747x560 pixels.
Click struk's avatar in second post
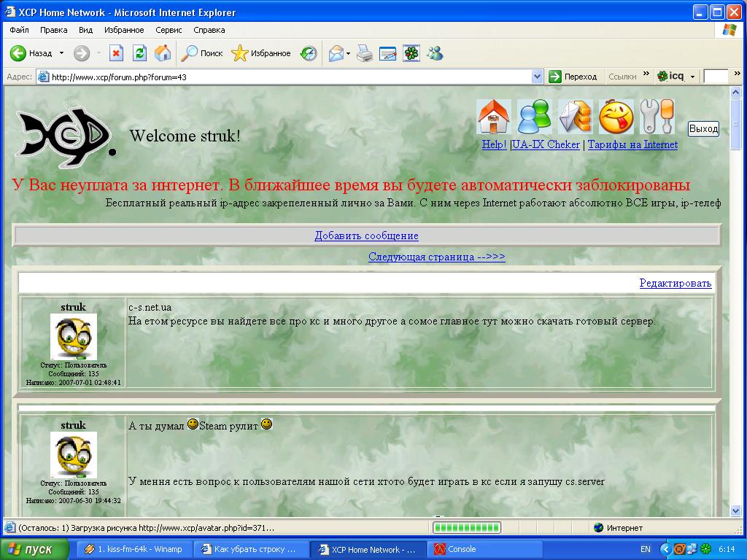(x=74, y=455)
